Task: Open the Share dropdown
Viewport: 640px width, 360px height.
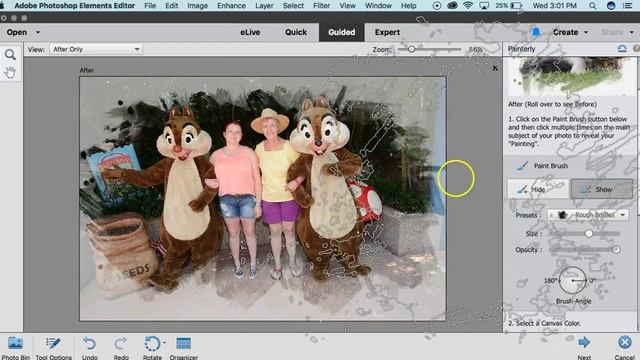Action: pos(617,32)
